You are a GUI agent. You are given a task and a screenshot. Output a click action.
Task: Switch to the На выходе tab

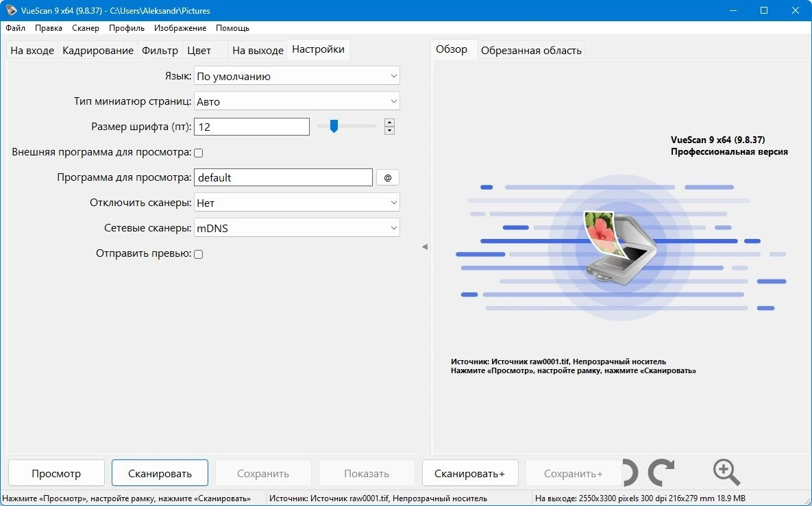258,50
